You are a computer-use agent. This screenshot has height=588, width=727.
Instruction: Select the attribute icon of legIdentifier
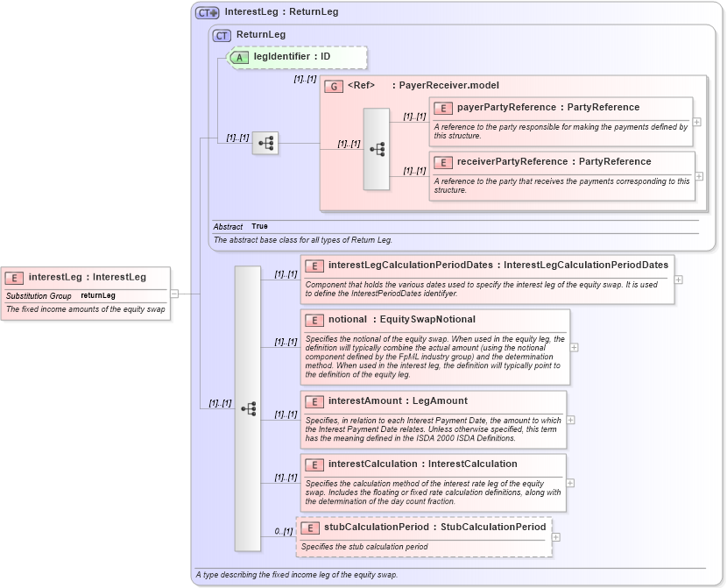239,58
